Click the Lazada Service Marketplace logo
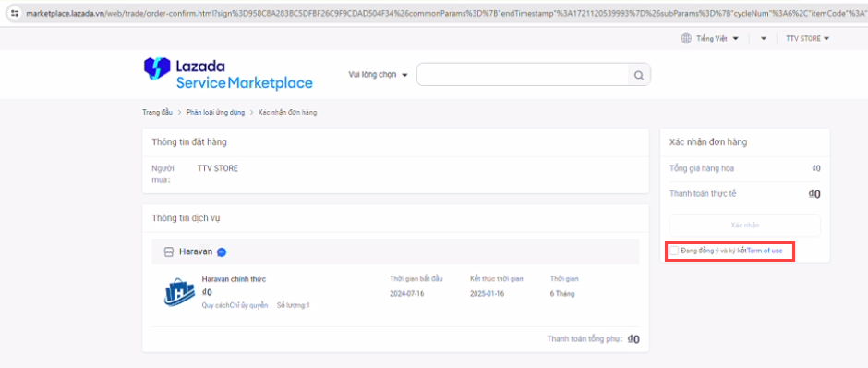This screenshot has width=868, height=368. tap(228, 74)
